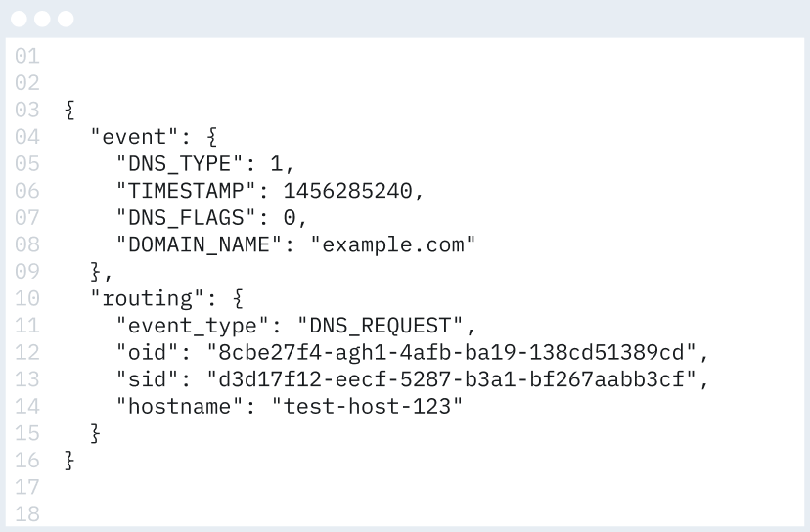Click the "DNS_TYPE" key
810x532 pixels.
(x=180, y=164)
